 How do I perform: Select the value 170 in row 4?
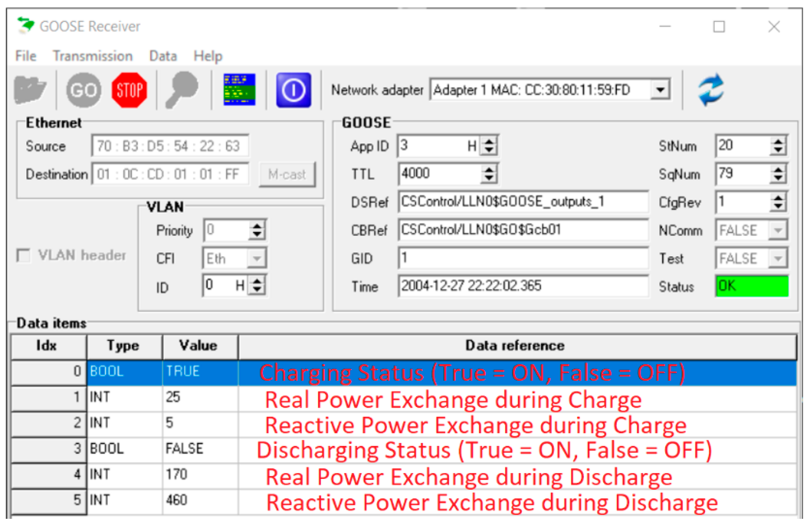click(x=201, y=476)
